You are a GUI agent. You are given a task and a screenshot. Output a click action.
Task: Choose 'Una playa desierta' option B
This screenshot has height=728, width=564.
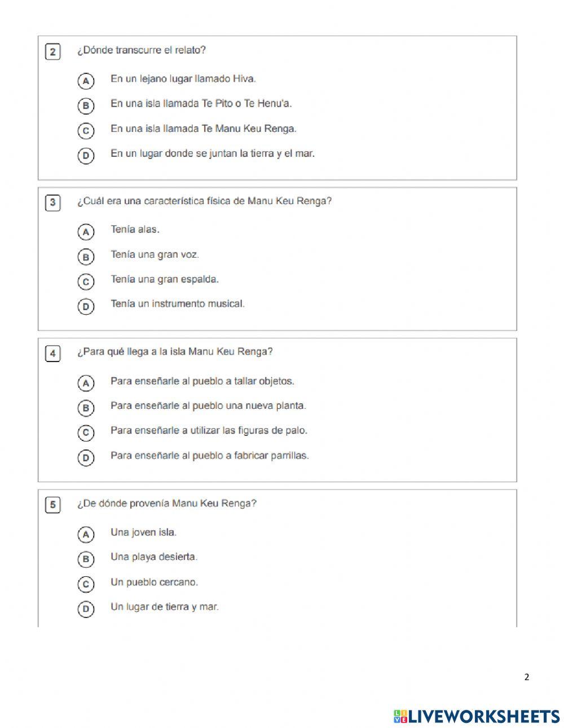point(86,559)
